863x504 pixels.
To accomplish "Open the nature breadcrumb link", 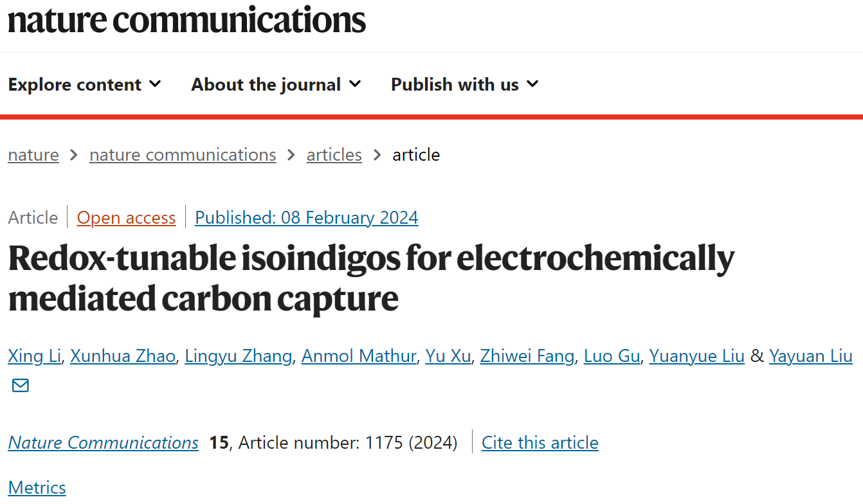I will point(33,155).
